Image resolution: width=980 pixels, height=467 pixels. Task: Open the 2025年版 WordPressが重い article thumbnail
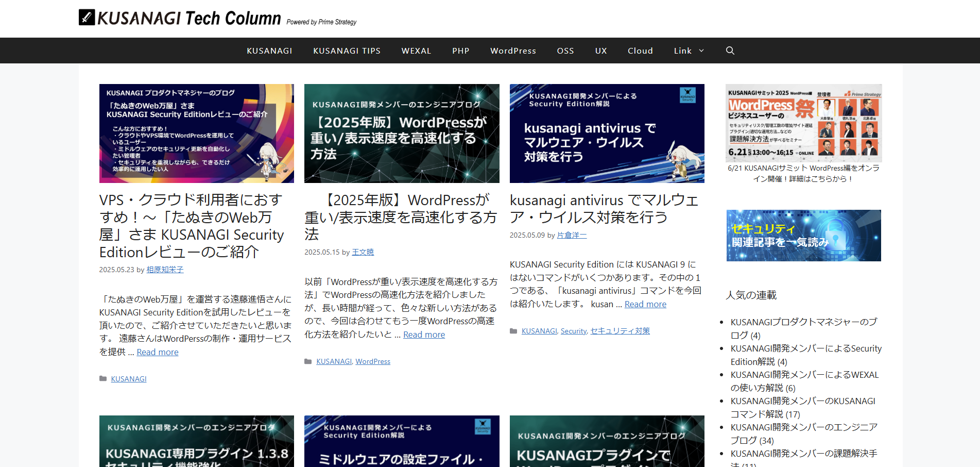coord(402,134)
